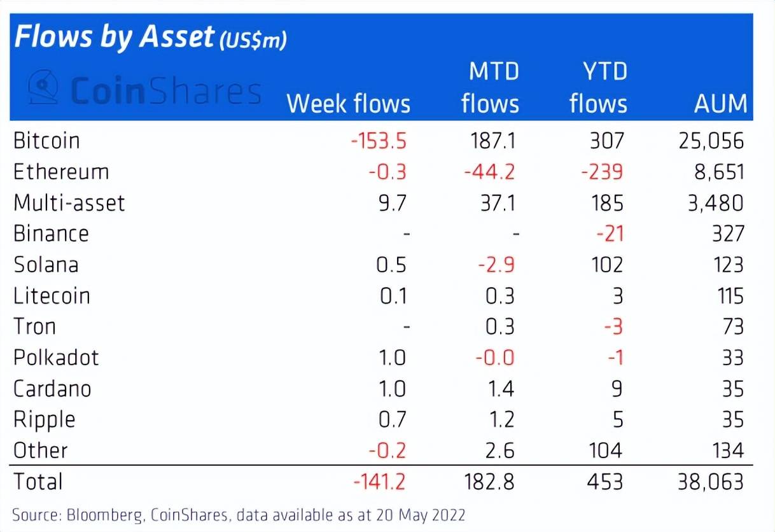775x532 pixels.
Task: Select the MTD flows column header
Action: 490,88
